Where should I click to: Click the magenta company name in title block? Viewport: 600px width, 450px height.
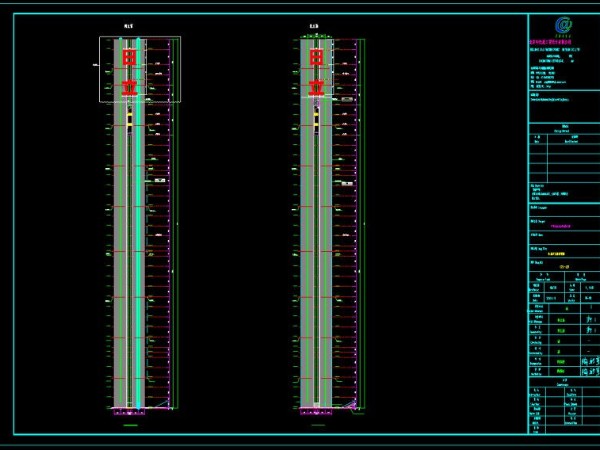coord(550,42)
